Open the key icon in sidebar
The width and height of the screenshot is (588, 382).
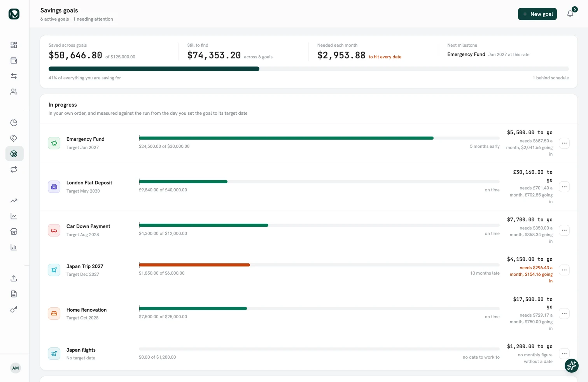click(x=14, y=310)
